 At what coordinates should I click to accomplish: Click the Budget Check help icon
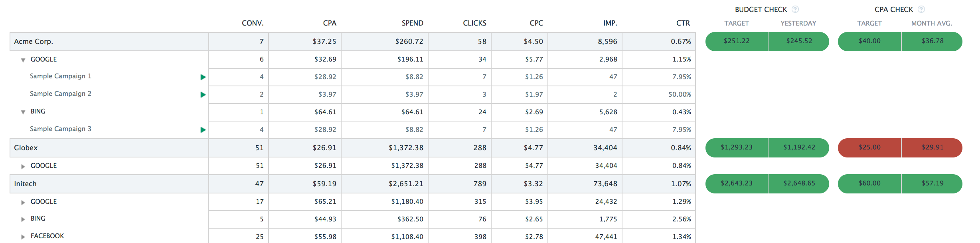[795, 9]
